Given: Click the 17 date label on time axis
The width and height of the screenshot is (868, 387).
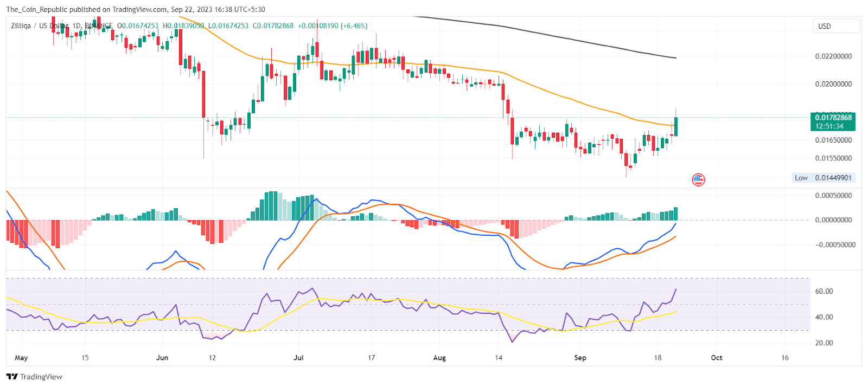Looking at the screenshot, I should pos(372,358).
